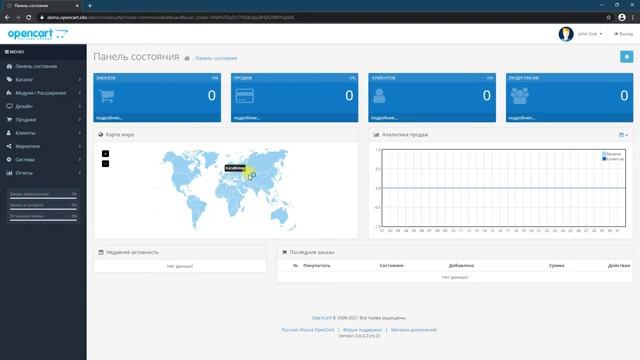Expand the Модули / Расширения chevron
This screenshot has height=360, width=640.
[80, 93]
